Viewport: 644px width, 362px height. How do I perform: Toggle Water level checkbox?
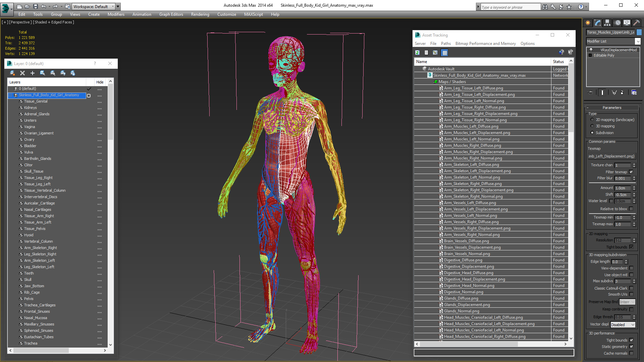click(x=611, y=201)
